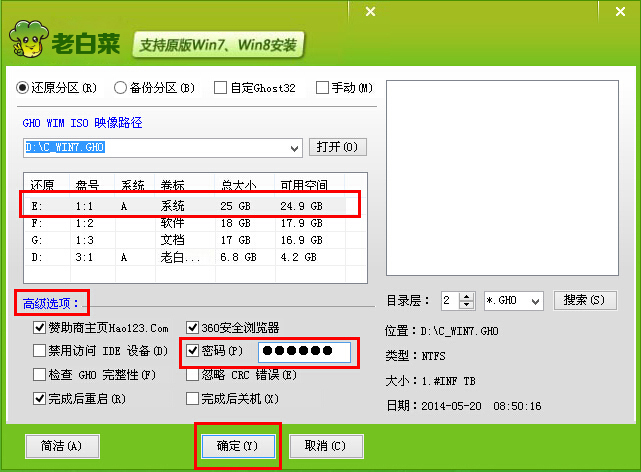Click the middle X button in title bar
The image size is (641, 472).
click(x=370, y=11)
